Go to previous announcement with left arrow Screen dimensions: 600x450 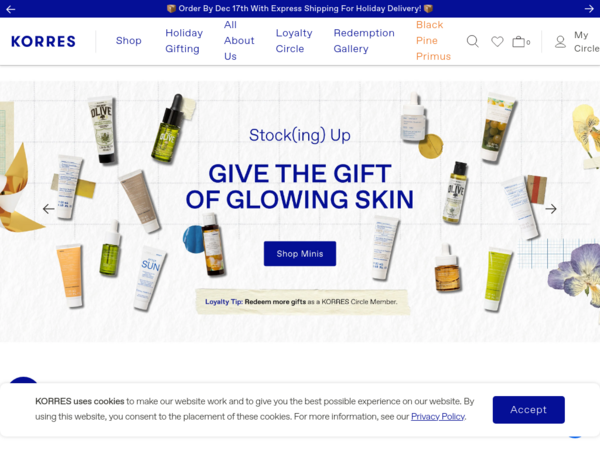click(11, 9)
